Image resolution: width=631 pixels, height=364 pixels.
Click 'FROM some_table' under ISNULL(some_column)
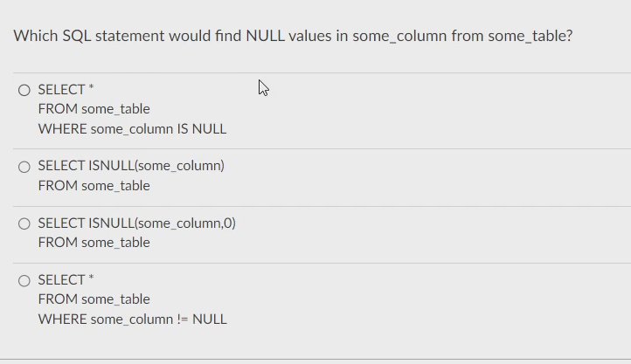[x=94, y=186]
